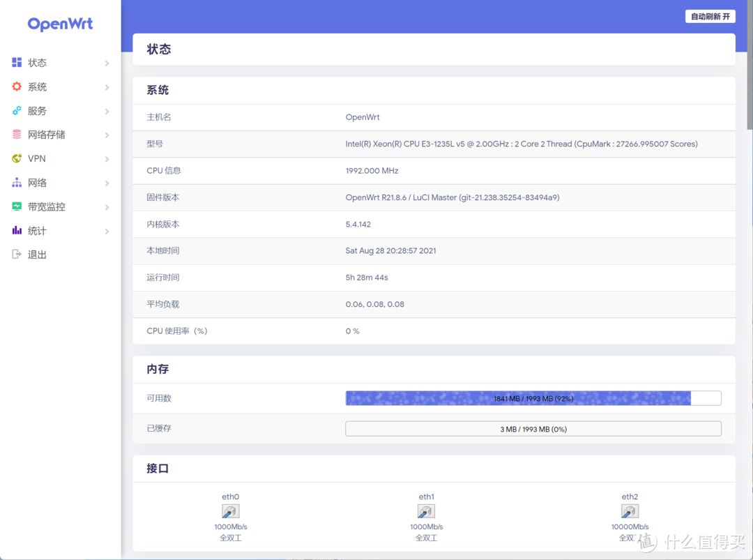Click the 统计 bar chart icon
The height and width of the screenshot is (560, 753).
tap(17, 231)
